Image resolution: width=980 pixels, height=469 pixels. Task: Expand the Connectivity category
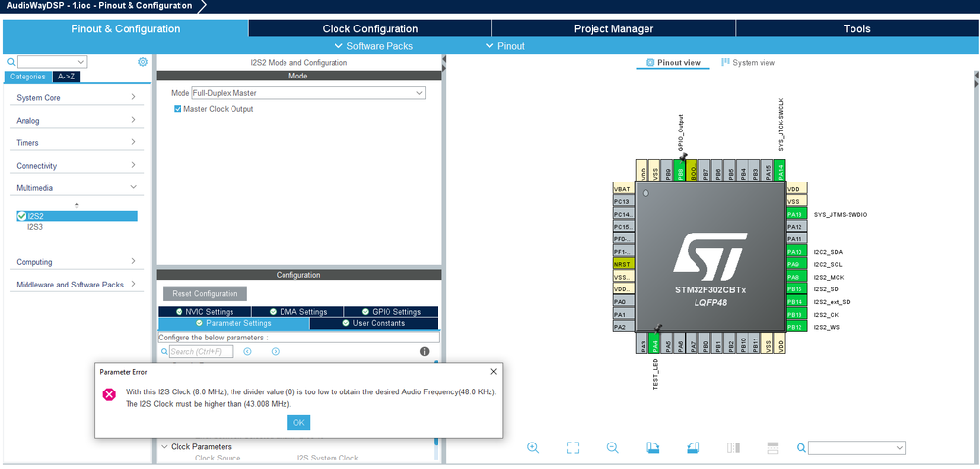pyautogui.click(x=77, y=165)
